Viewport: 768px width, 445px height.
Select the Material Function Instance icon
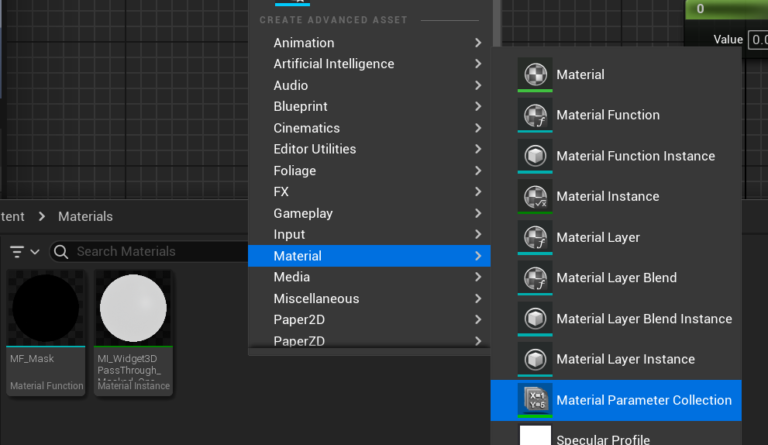pos(535,156)
